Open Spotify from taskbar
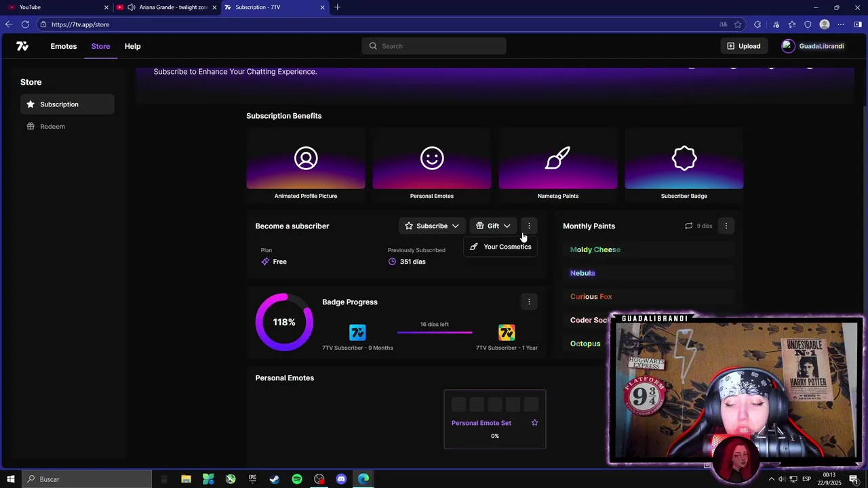Viewport: 868px width, 488px height. click(297, 479)
